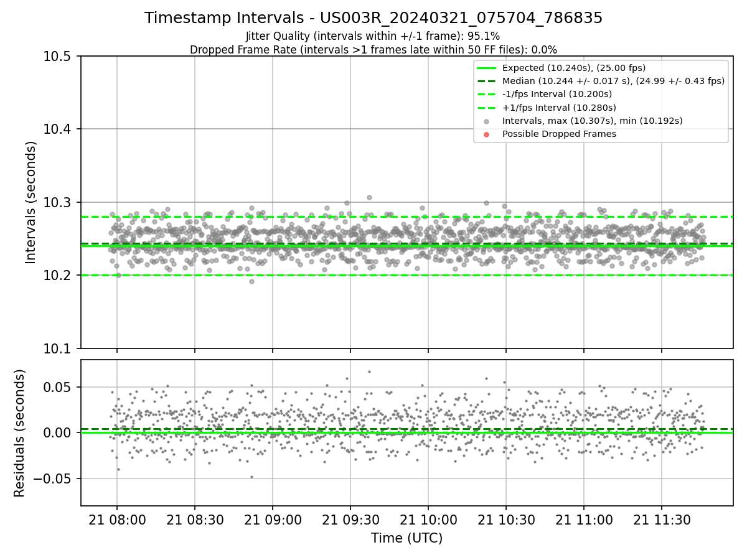Viewport: 747px width, 560px height.
Task: Click legend entry Possible Dropped Frames
Action: pos(559,134)
